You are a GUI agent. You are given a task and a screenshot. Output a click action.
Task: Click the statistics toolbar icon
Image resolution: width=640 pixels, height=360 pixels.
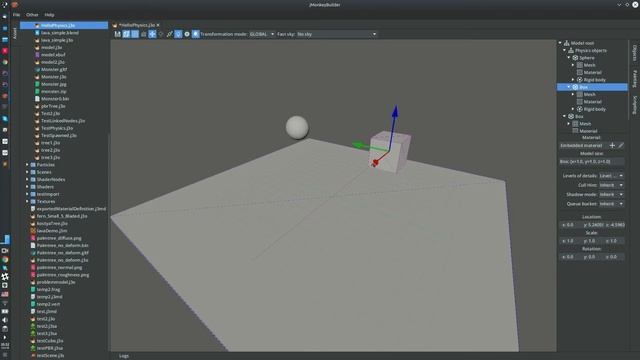tap(144, 34)
